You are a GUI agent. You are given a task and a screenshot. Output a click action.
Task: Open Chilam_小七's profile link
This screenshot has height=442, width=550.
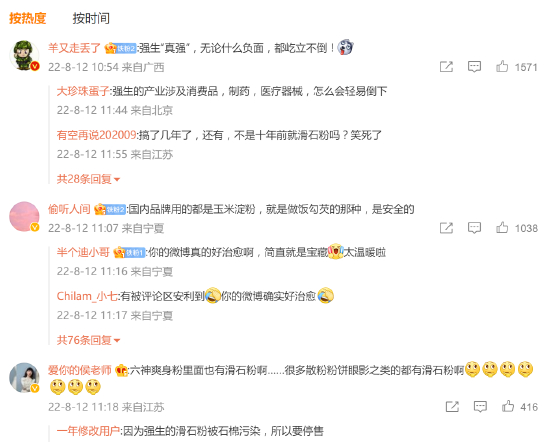(x=87, y=296)
